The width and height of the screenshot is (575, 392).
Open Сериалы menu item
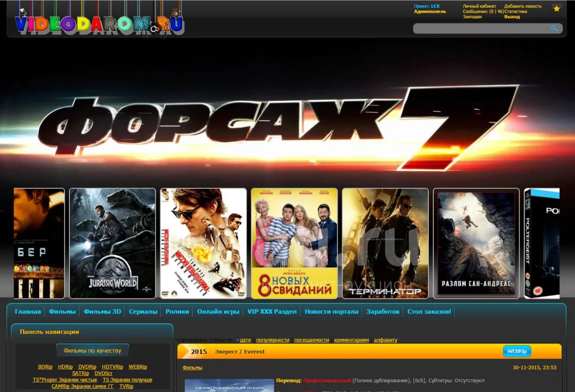(143, 312)
